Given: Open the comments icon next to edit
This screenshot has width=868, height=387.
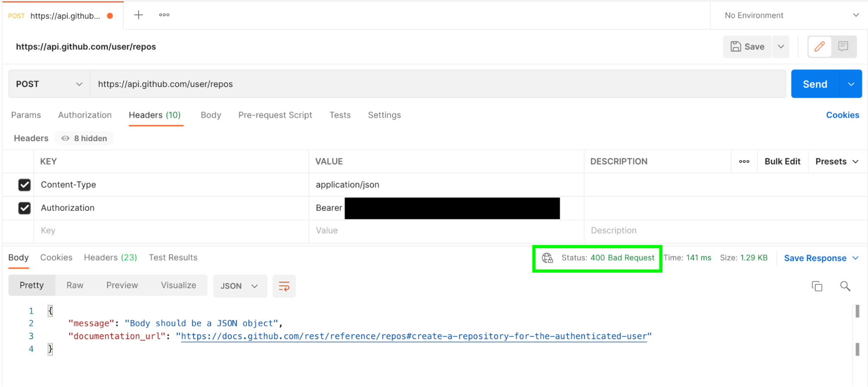Looking at the screenshot, I should [x=843, y=46].
